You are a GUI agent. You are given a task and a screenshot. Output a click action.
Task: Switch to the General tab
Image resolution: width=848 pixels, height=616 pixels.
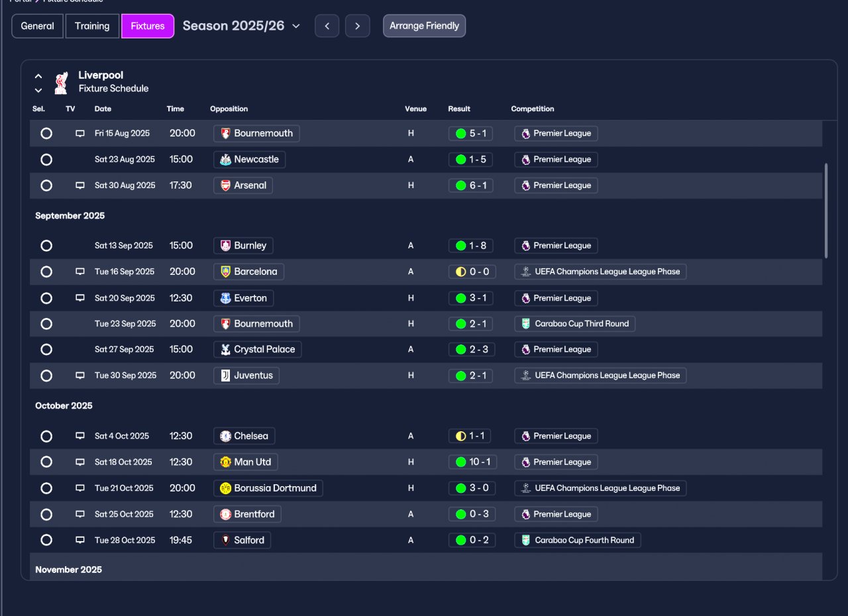pyautogui.click(x=38, y=26)
